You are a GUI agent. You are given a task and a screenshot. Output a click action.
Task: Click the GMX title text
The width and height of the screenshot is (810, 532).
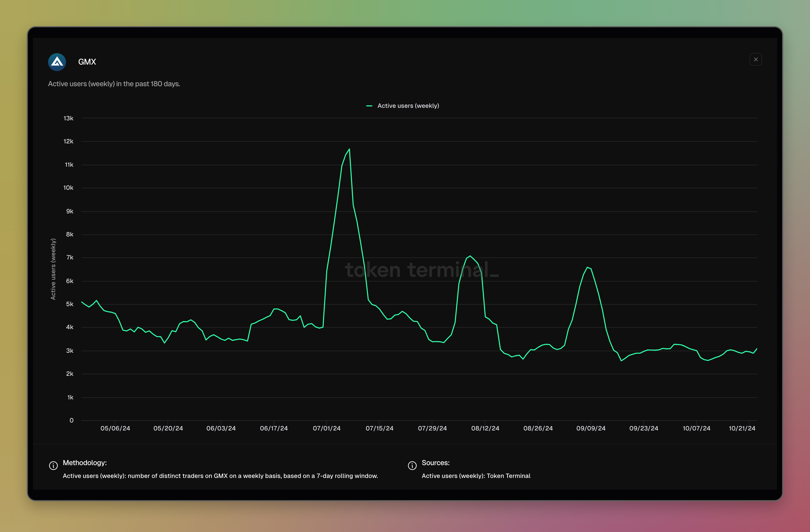click(87, 62)
